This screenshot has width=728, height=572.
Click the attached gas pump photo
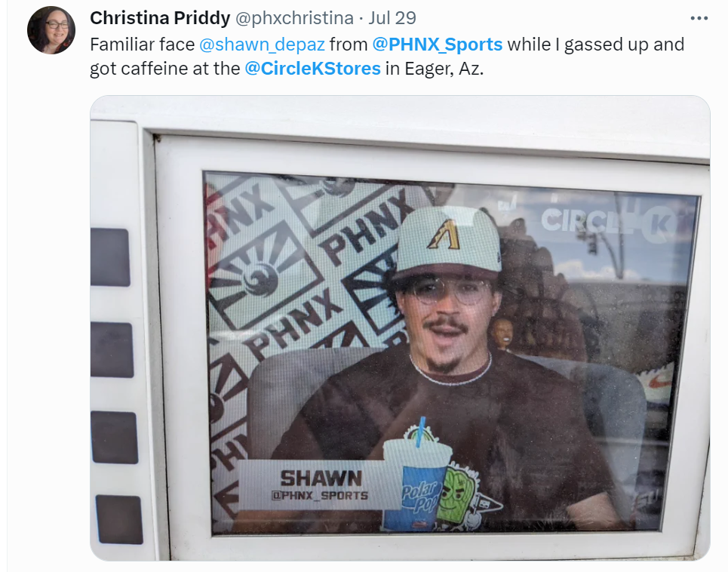click(400, 328)
